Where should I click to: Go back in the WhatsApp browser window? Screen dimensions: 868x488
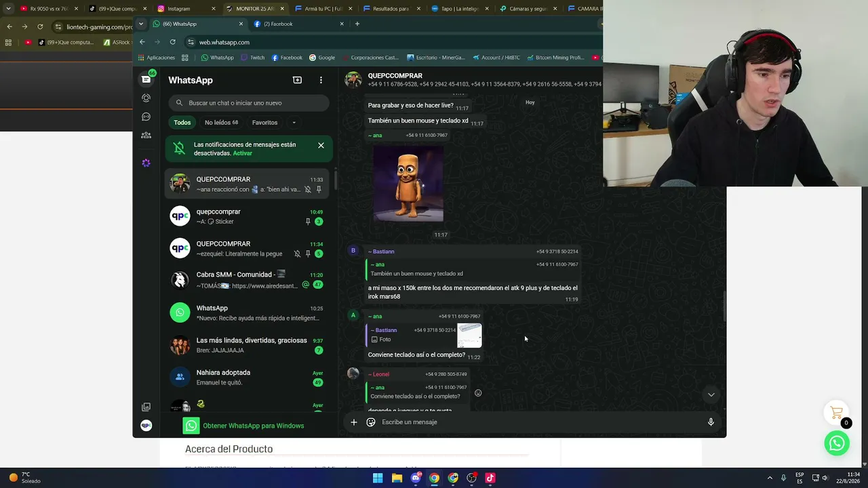pyautogui.click(x=142, y=42)
